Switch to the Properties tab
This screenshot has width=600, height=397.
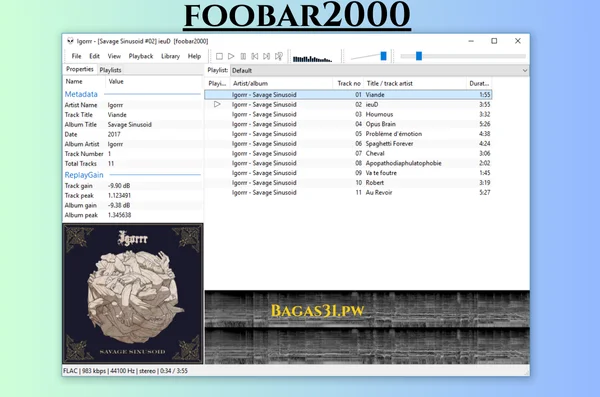tap(80, 69)
